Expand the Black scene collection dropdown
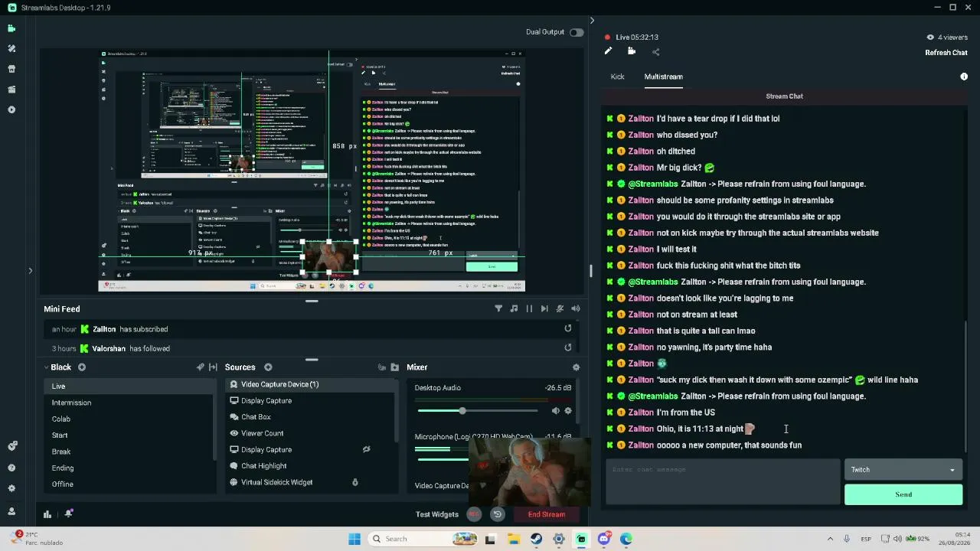 (46, 367)
